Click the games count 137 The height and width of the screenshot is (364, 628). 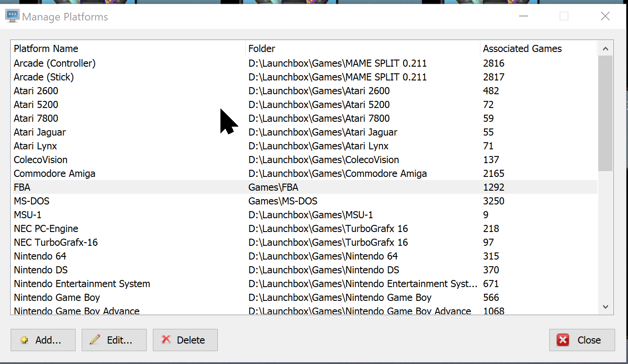[491, 160]
